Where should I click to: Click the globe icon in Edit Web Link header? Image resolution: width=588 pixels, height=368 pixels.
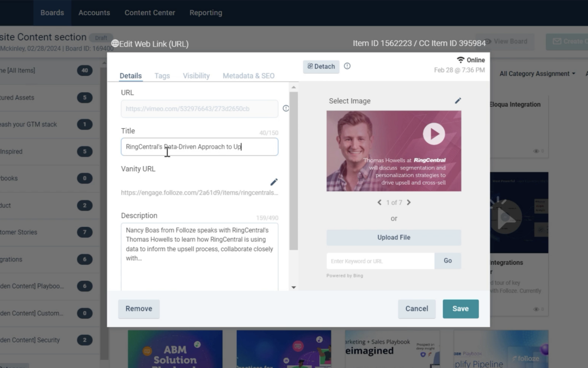(x=115, y=44)
